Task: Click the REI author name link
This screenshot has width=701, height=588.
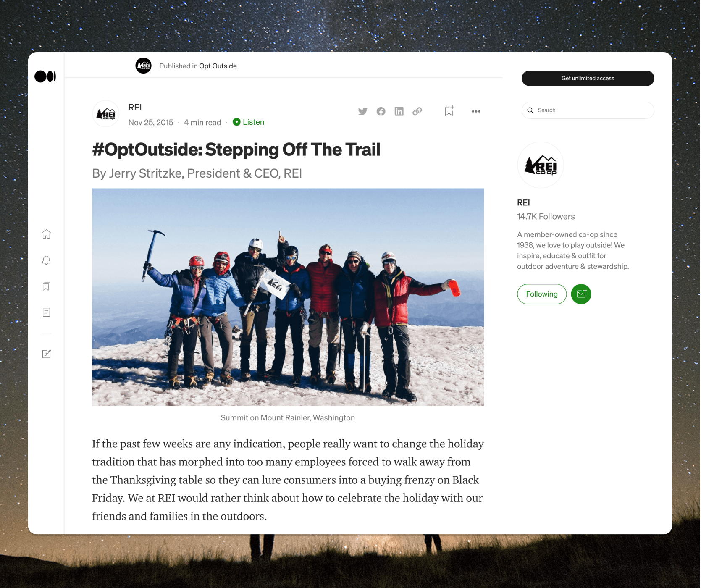Action: (x=135, y=108)
